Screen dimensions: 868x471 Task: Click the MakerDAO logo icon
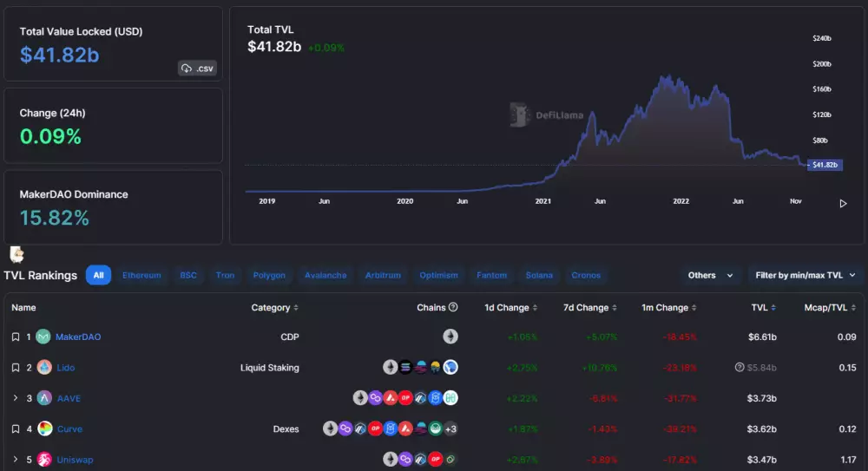click(43, 337)
